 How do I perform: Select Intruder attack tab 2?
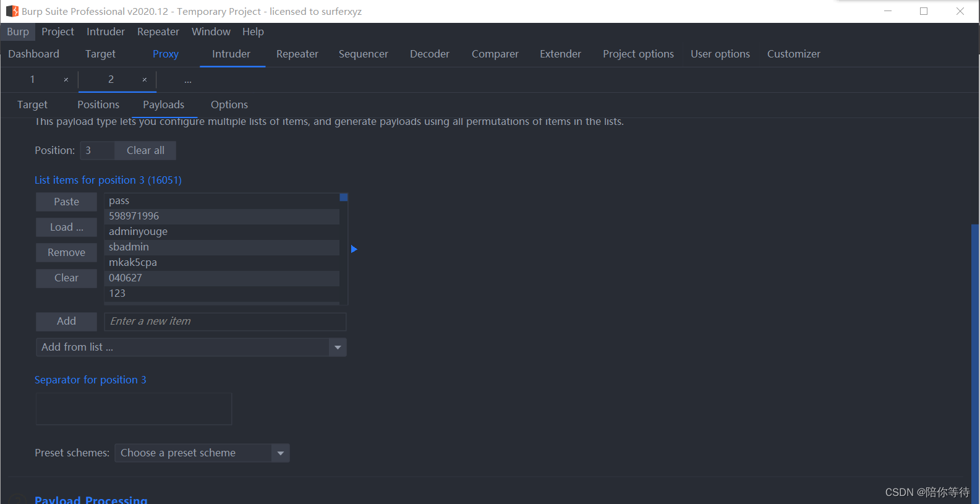pos(111,80)
